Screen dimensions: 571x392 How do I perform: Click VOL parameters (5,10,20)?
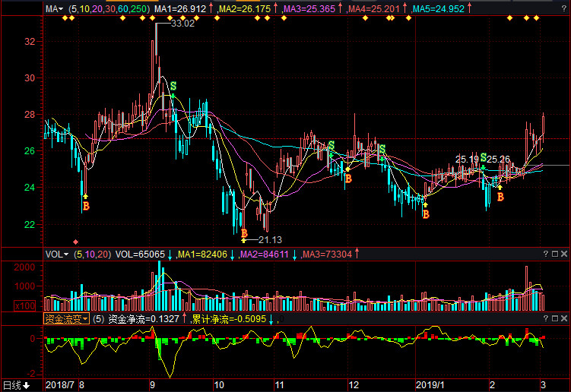pyautogui.click(x=92, y=254)
